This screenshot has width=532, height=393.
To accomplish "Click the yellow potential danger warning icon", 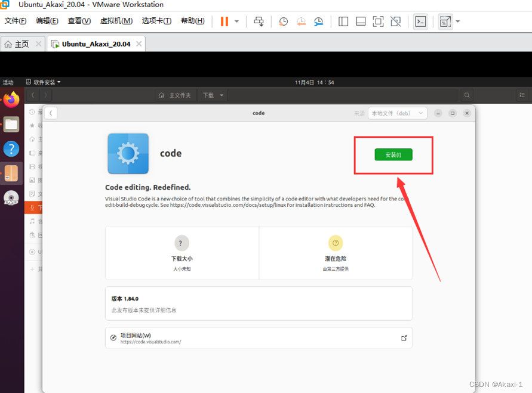I will 336,243.
